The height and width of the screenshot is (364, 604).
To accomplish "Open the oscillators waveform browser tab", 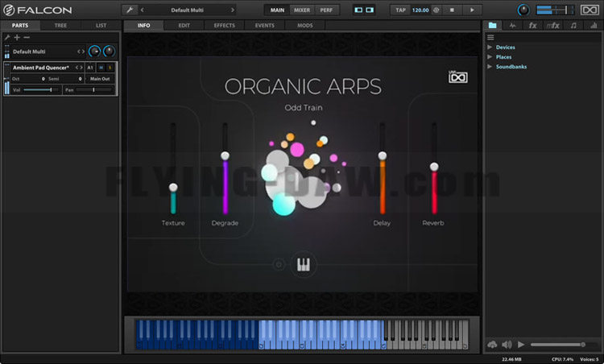I will (513, 26).
